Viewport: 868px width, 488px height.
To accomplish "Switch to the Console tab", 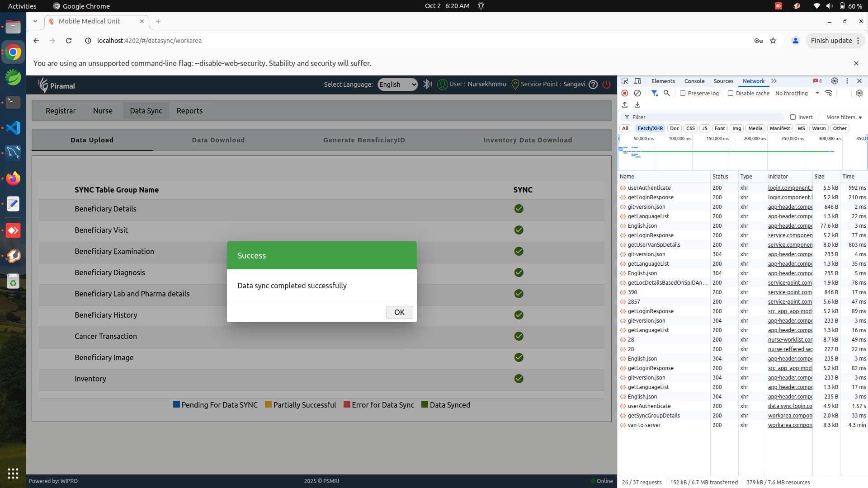I will coord(694,81).
